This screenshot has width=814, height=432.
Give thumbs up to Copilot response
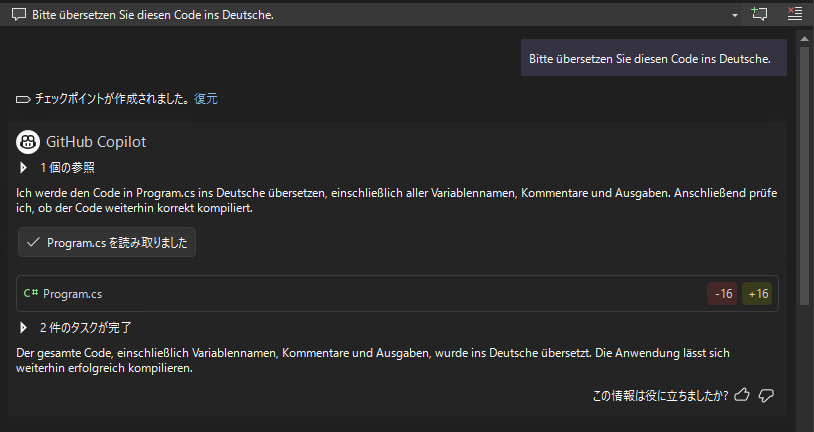click(742, 395)
